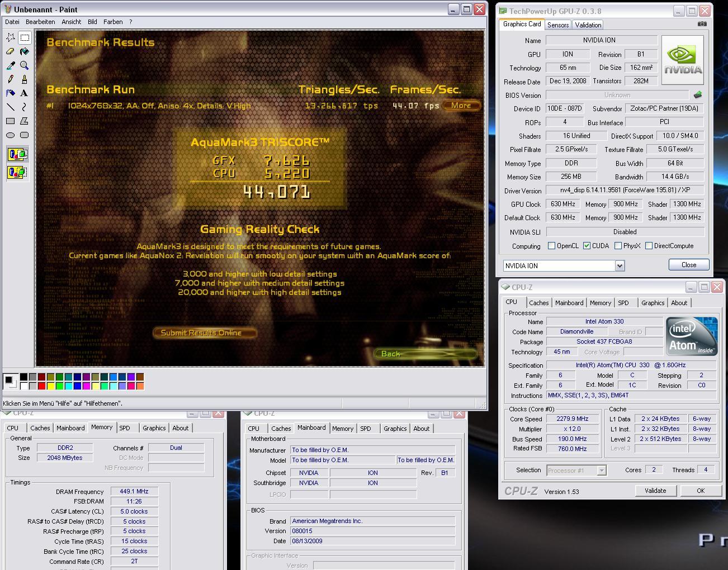Select the Brush tool in Paint
The image size is (728, 570).
pos(25,79)
